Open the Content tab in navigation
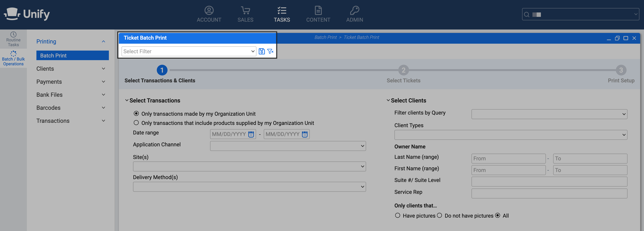 (318, 14)
